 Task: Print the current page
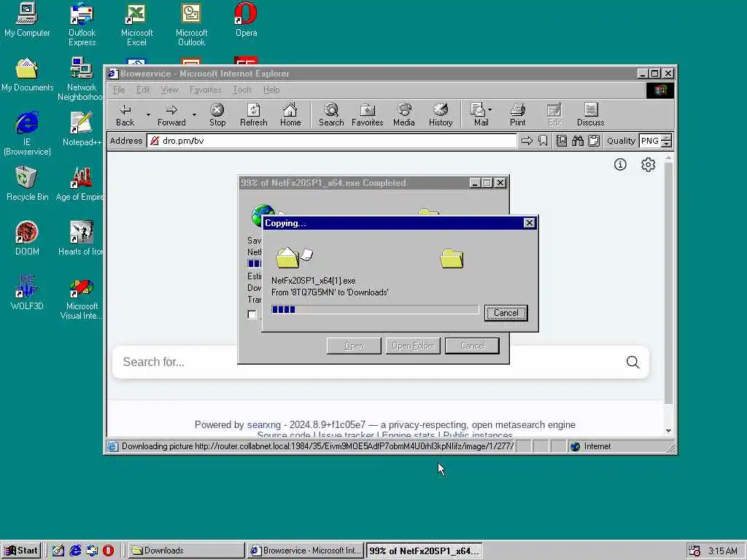tap(517, 114)
